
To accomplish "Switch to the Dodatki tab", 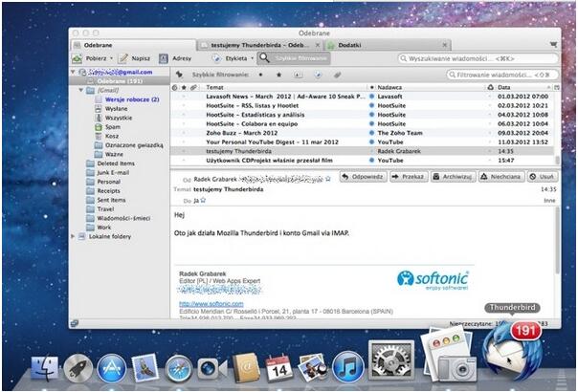I will pyautogui.click(x=348, y=44).
